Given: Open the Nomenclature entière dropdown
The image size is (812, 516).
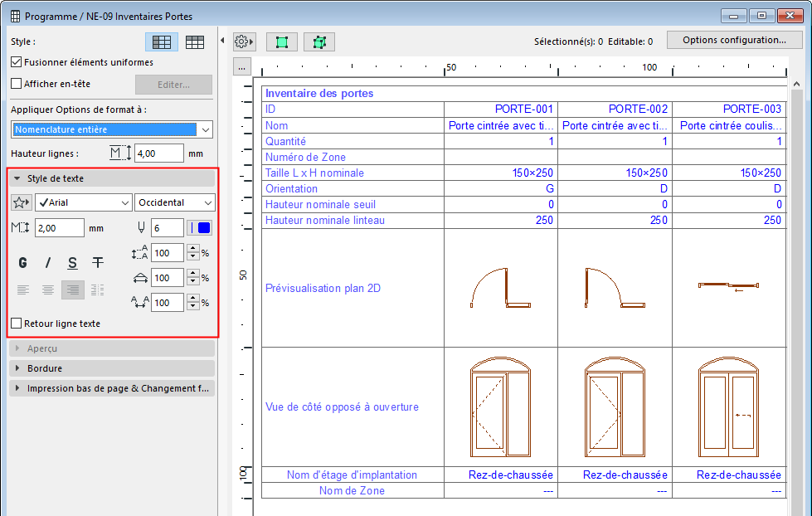Looking at the screenshot, I should pos(112,129).
